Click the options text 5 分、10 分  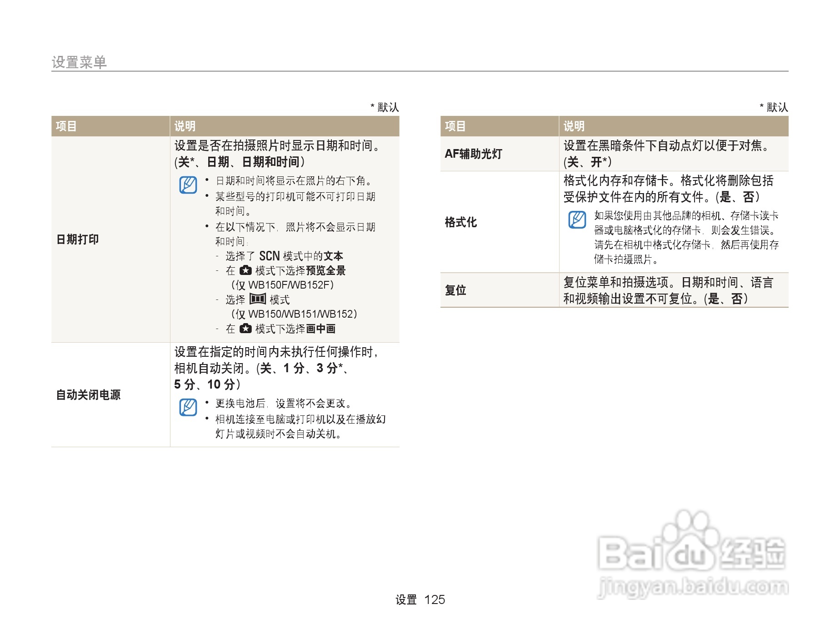208,384
